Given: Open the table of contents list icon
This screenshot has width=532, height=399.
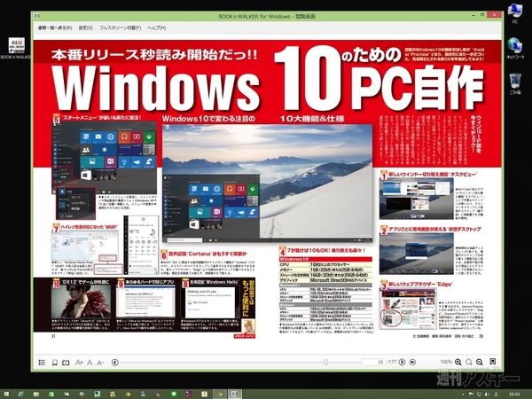Looking at the screenshot, I should (42, 363).
